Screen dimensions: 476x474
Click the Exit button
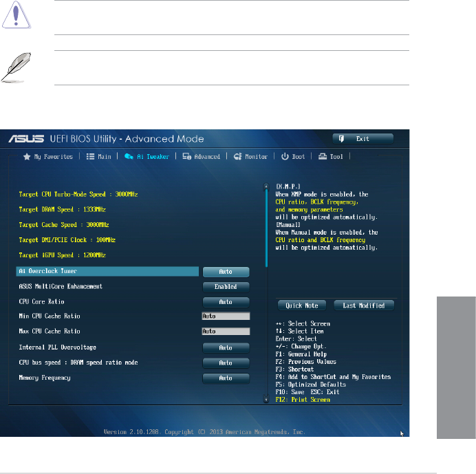click(363, 139)
